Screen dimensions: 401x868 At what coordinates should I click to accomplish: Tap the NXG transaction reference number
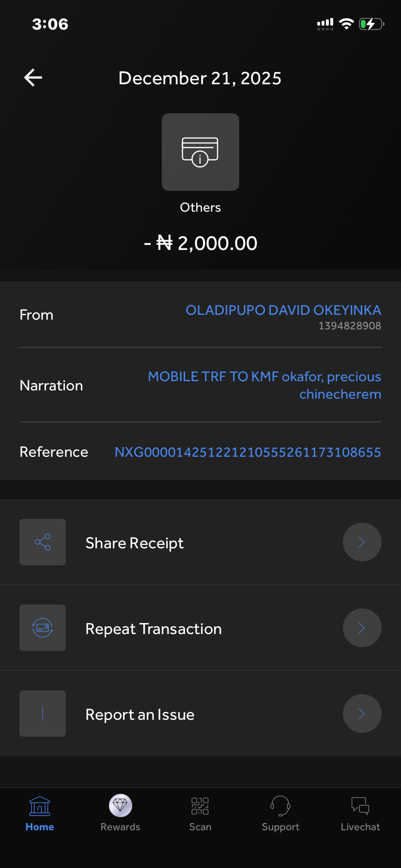[247, 452]
